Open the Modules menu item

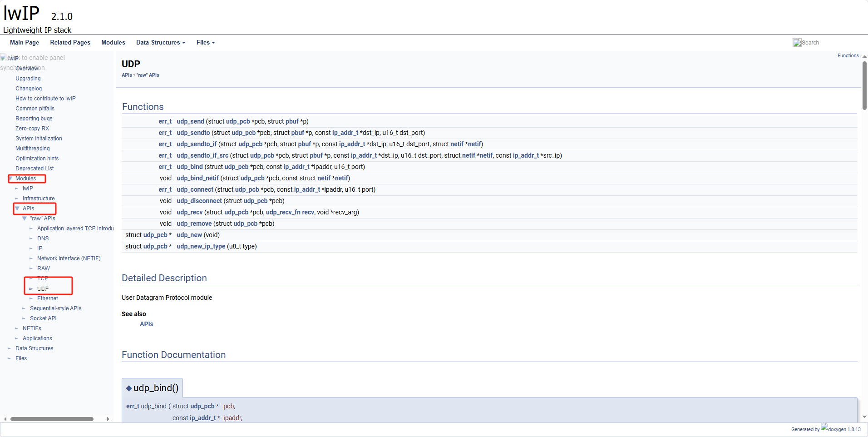(113, 42)
